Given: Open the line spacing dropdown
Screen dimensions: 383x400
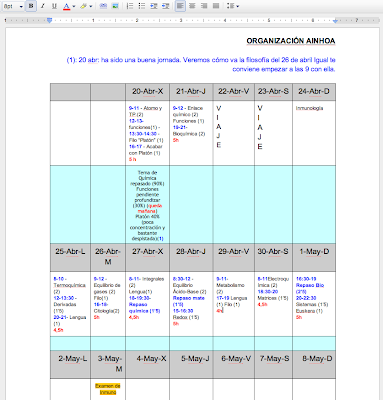Looking at the screenshot, I should (232, 6).
